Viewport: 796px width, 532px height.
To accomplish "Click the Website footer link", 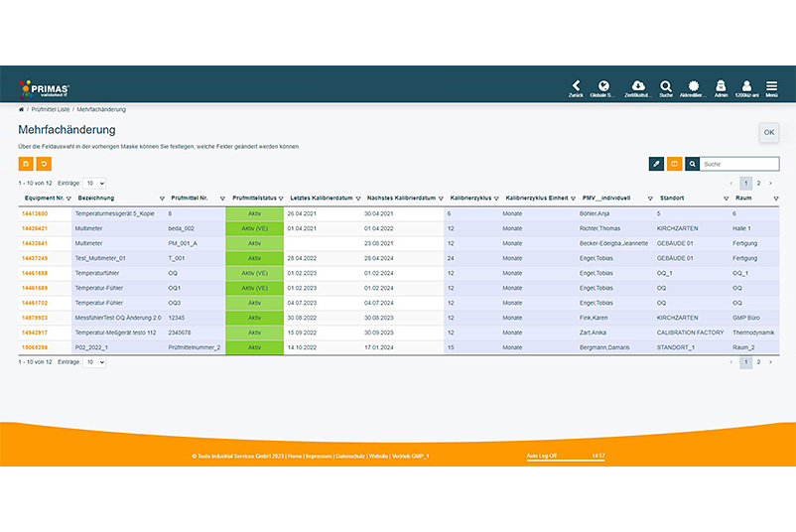I will click(x=378, y=457).
